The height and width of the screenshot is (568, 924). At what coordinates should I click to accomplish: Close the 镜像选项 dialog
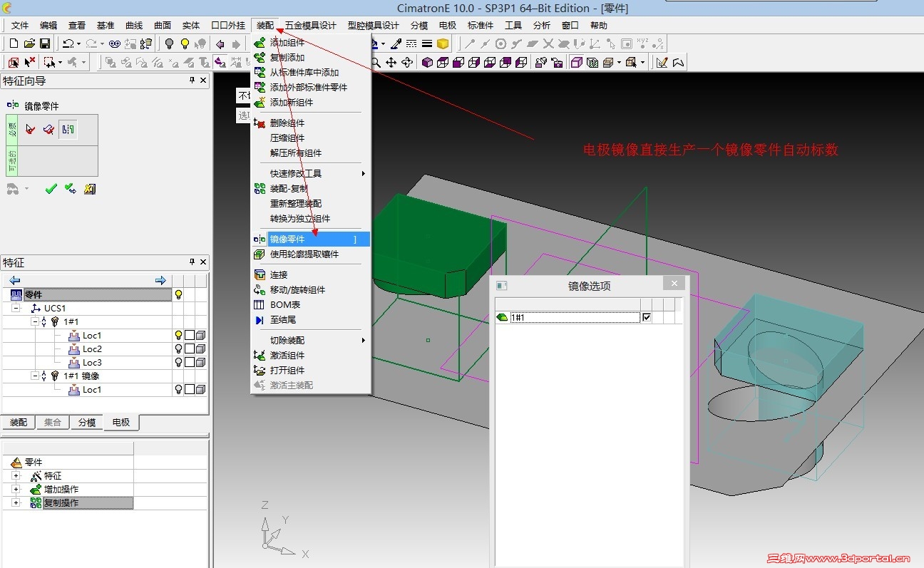pyautogui.click(x=674, y=284)
